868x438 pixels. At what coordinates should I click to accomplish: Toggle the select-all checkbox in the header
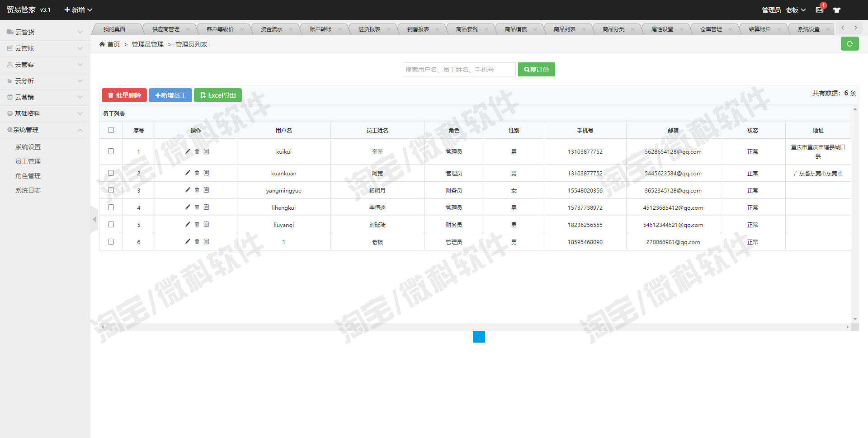click(111, 130)
